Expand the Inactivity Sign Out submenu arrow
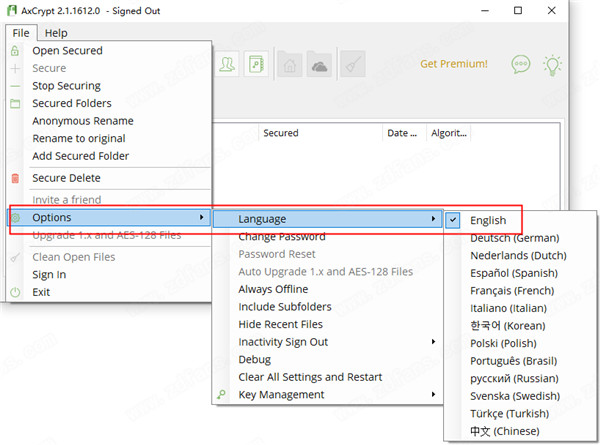 pos(433,342)
